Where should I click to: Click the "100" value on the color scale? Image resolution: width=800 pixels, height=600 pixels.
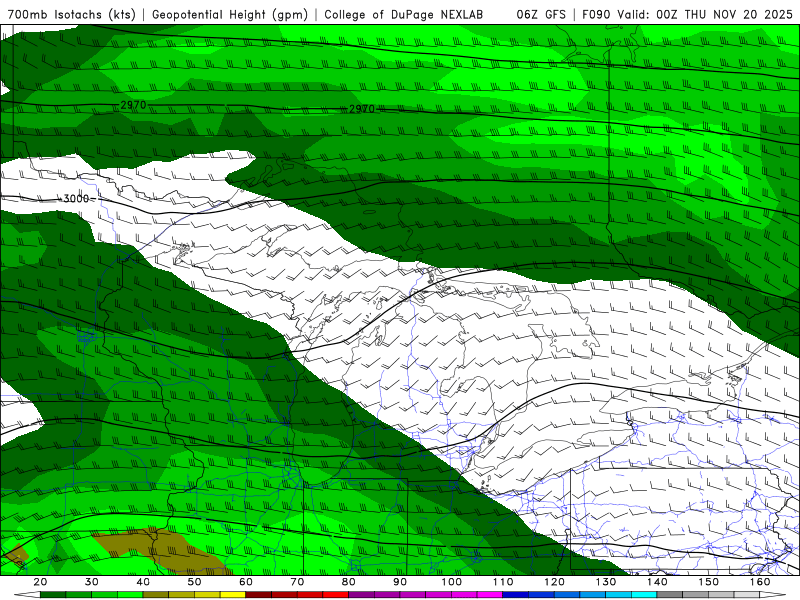click(452, 582)
